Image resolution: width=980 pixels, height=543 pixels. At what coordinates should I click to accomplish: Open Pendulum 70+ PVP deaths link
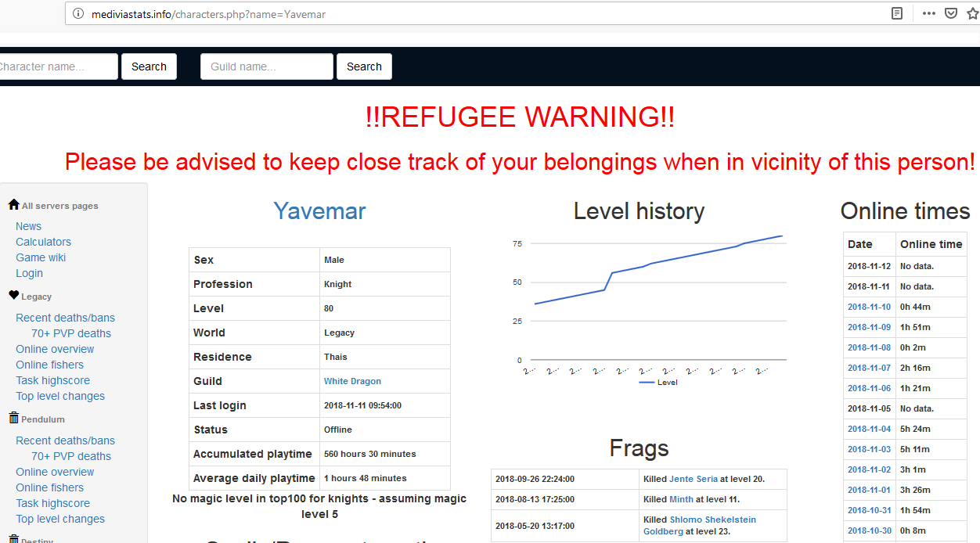[71, 456]
